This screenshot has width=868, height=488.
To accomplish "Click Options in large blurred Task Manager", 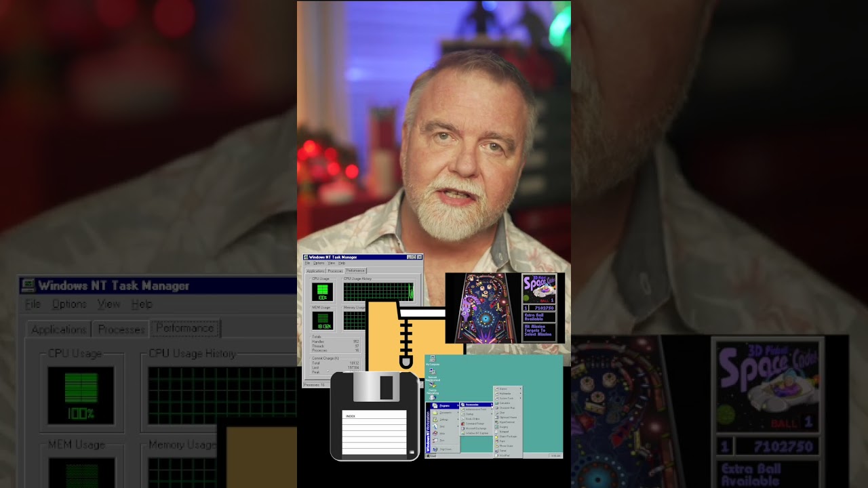I will click(x=69, y=304).
